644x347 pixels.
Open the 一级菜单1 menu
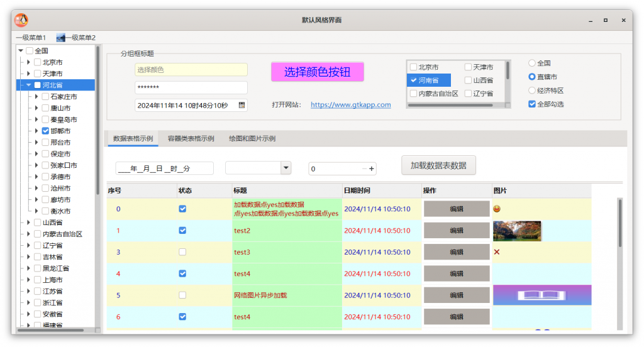click(30, 38)
